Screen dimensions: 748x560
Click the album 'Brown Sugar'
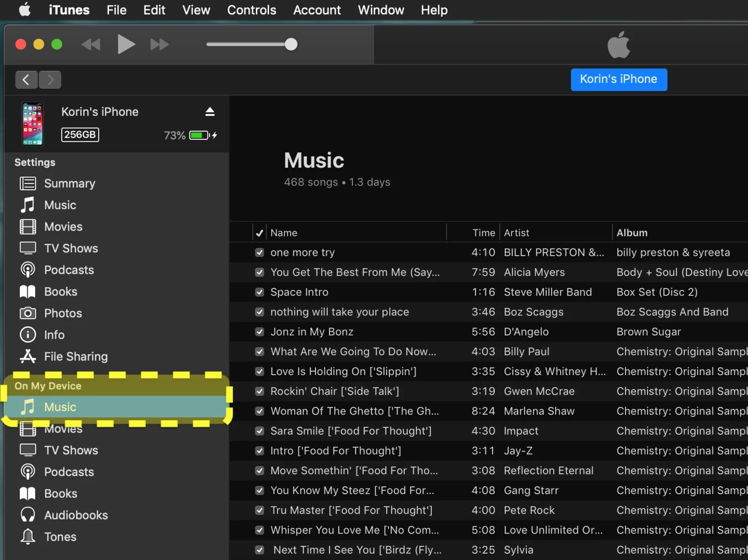click(x=648, y=332)
